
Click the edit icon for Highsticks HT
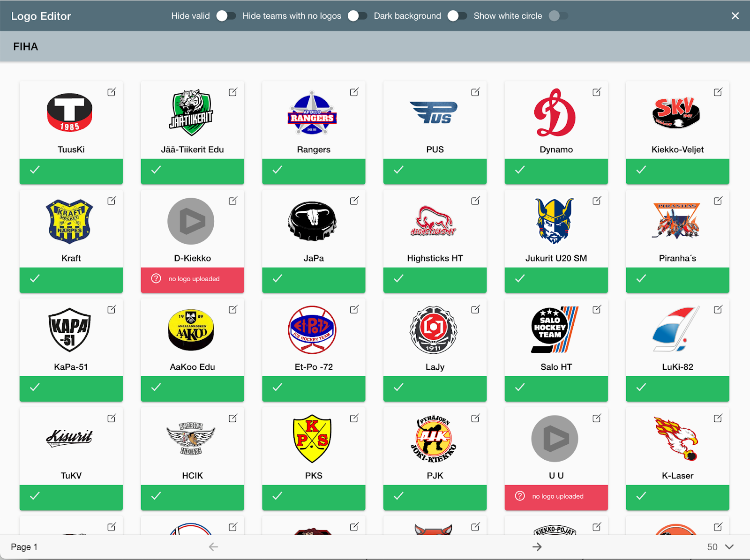(475, 201)
